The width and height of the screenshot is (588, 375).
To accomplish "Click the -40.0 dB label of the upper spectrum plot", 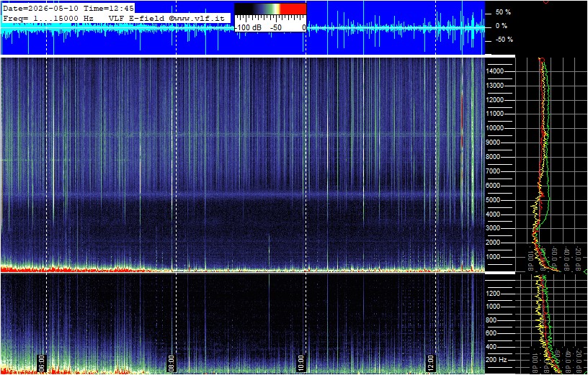I will point(566,257).
